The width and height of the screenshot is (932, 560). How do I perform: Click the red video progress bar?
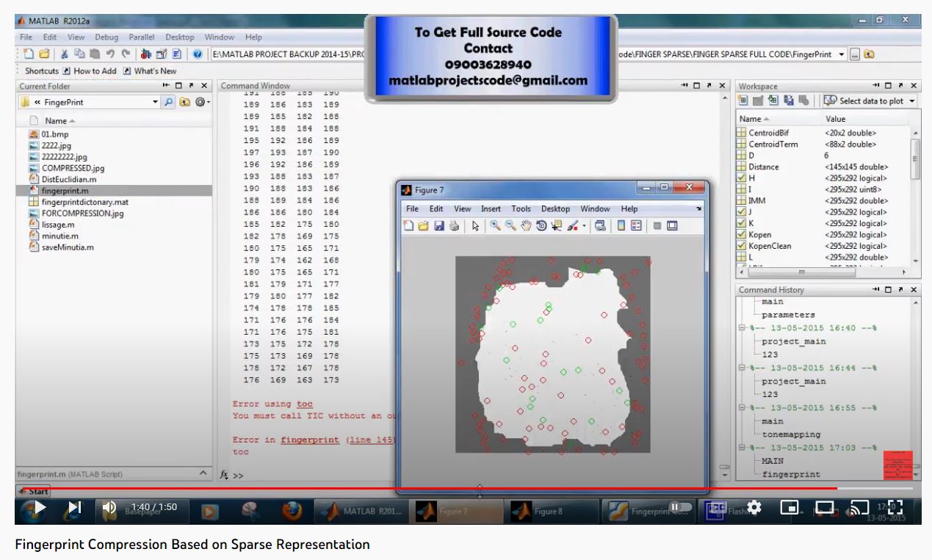[x=441, y=488]
